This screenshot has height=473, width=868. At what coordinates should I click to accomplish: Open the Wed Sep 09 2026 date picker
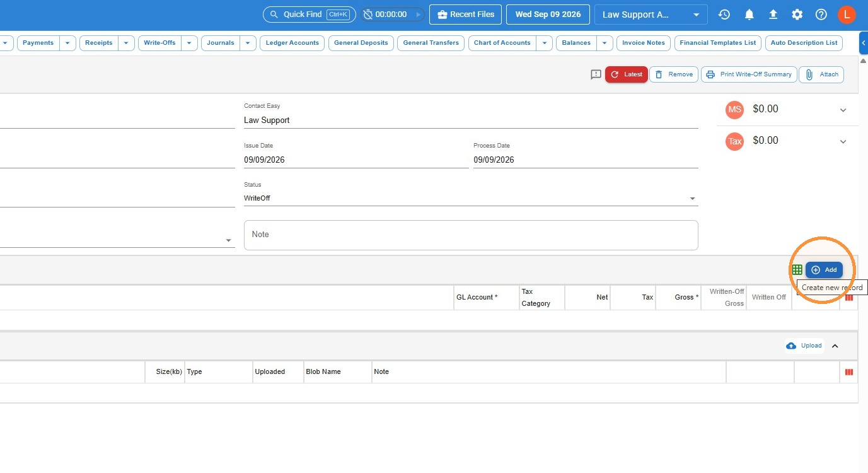click(x=548, y=15)
